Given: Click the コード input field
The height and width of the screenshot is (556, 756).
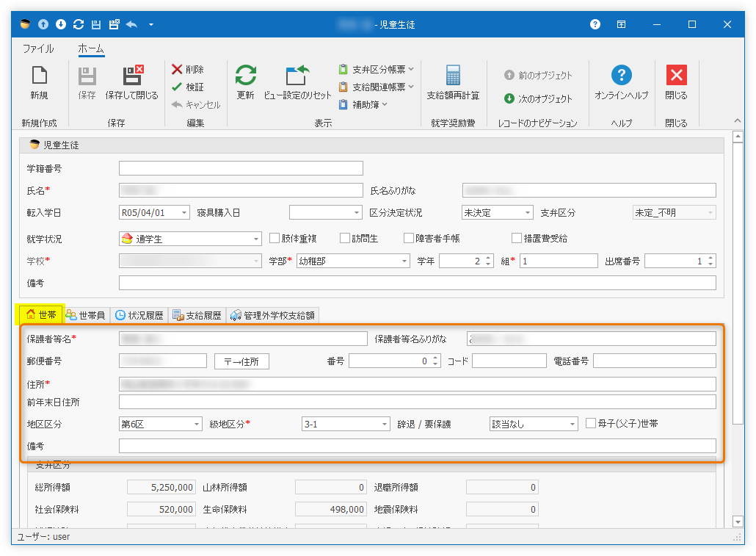Looking at the screenshot, I should (509, 361).
